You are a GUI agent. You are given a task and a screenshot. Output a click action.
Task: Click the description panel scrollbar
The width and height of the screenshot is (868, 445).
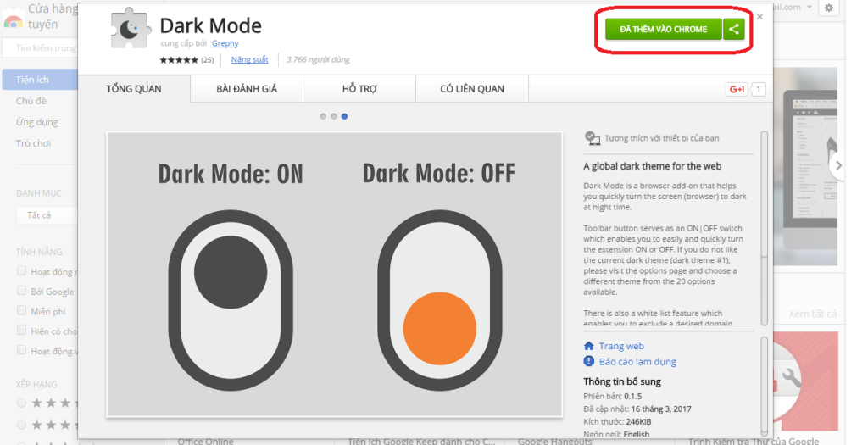point(765,229)
